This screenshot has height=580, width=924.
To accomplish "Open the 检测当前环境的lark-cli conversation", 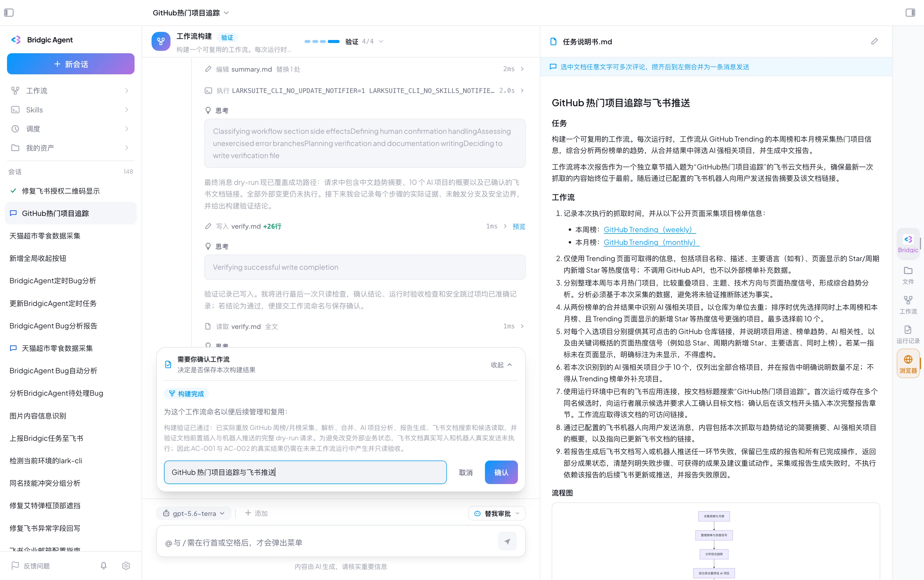I will pos(71,460).
